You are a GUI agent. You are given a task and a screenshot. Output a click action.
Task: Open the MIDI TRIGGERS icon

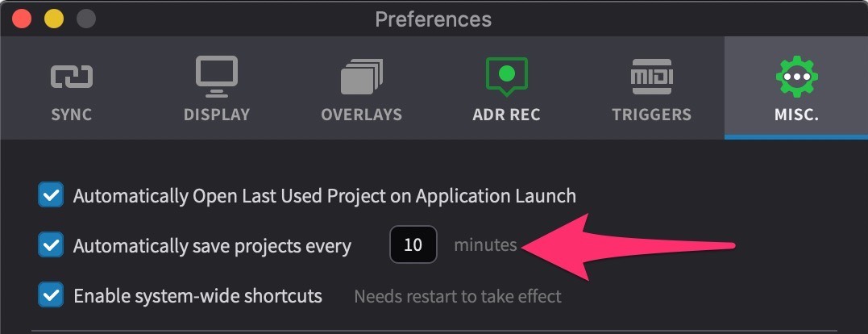pyautogui.click(x=651, y=77)
